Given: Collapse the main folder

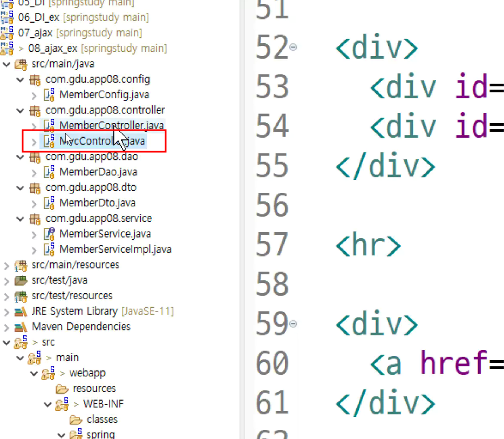Looking at the screenshot, I should (x=21, y=357).
